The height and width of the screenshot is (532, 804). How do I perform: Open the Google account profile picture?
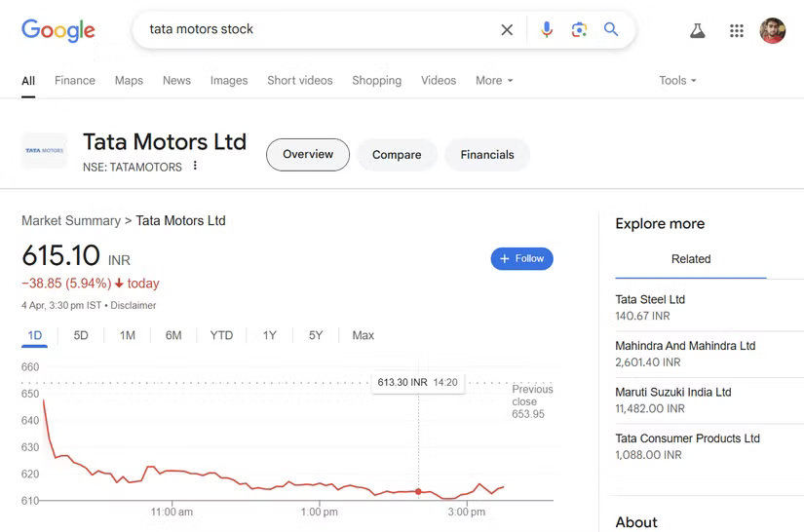(x=772, y=30)
